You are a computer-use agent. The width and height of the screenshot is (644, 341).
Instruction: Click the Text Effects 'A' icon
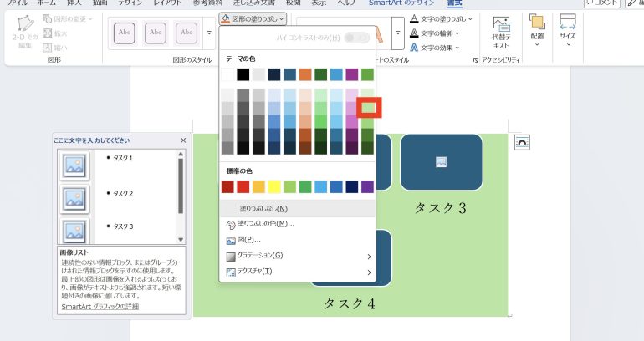point(414,48)
